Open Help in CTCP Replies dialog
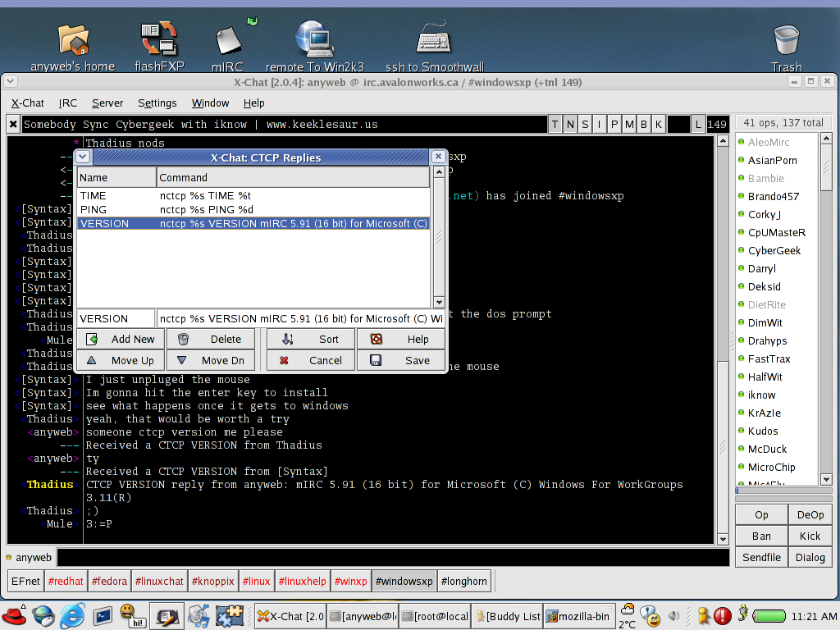This screenshot has height=630, width=840. [400, 339]
